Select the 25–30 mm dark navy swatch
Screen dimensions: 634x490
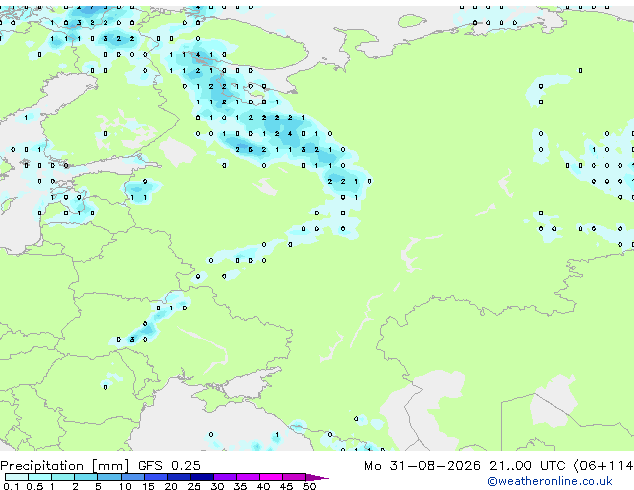point(201,477)
